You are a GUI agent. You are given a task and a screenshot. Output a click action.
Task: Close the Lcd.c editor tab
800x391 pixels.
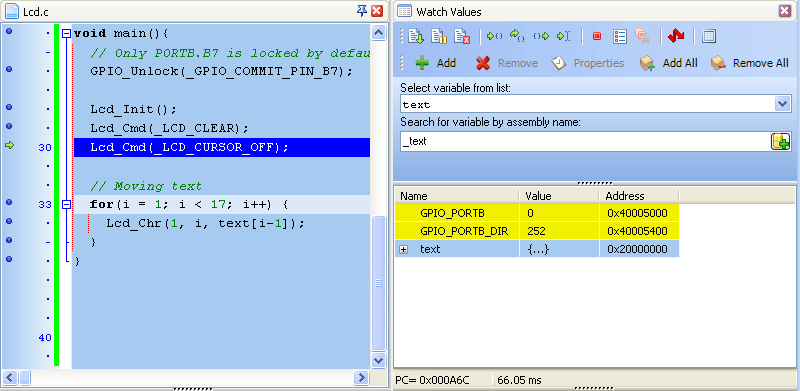(377, 11)
